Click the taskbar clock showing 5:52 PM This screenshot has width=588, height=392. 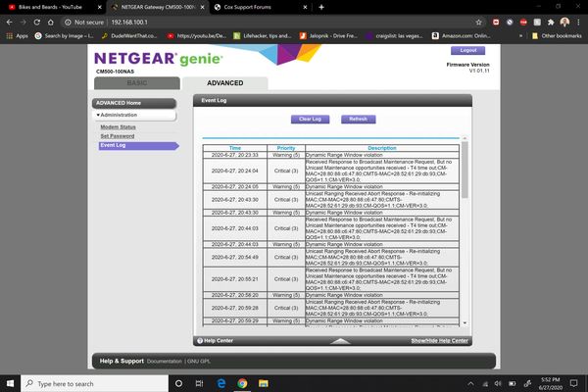pos(551,383)
